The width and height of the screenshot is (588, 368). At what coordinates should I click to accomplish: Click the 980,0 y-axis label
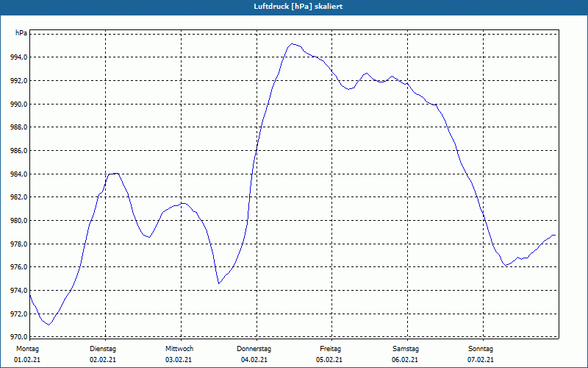[x=19, y=220]
